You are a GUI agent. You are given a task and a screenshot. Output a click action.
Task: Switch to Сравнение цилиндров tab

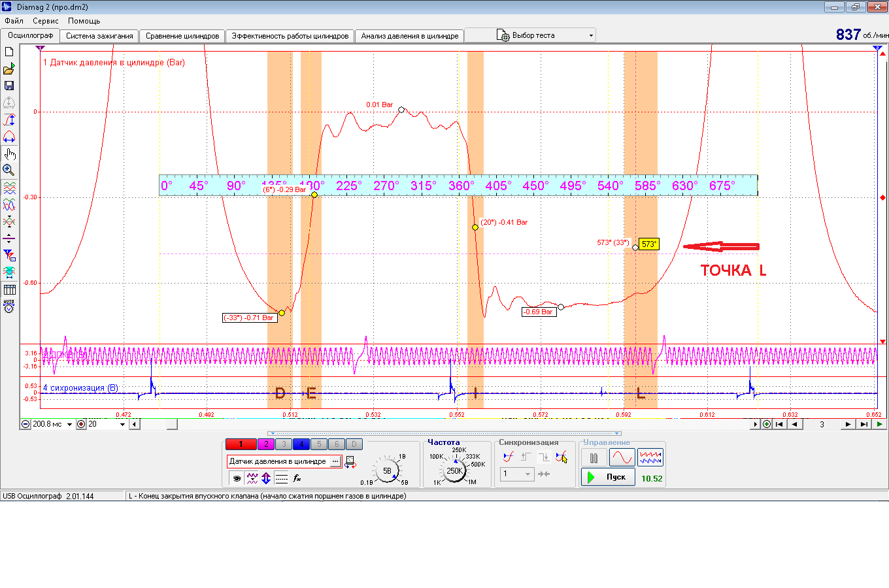click(x=182, y=36)
